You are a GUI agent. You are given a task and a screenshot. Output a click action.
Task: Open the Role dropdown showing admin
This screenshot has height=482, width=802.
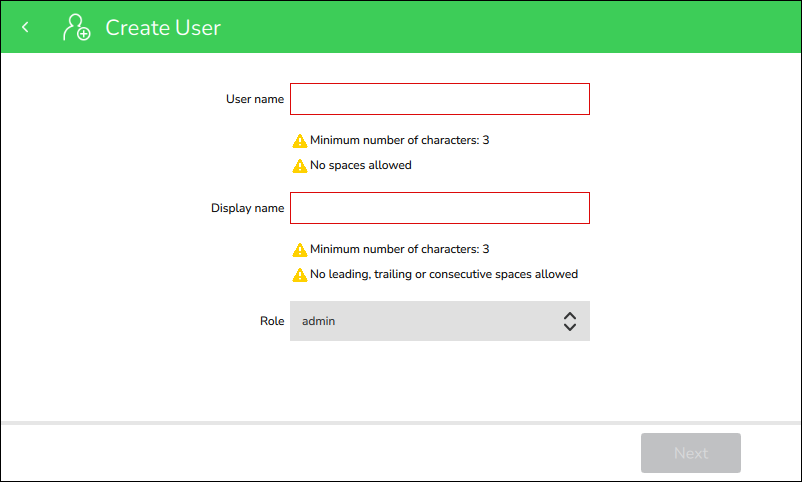coord(440,321)
